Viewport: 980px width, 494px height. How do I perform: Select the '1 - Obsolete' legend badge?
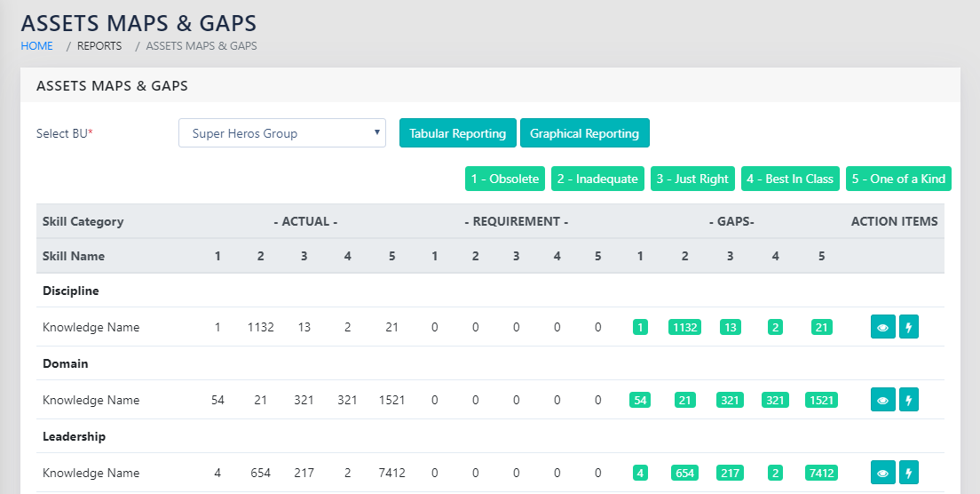click(504, 179)
